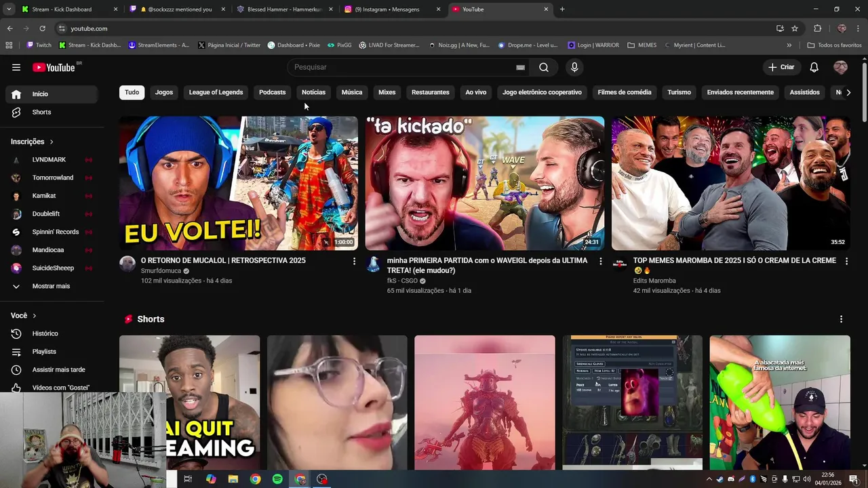This screenshot has height=488, width=868.
Task: Open OBS Studio from the taskbar
Action: click(322, 479)
